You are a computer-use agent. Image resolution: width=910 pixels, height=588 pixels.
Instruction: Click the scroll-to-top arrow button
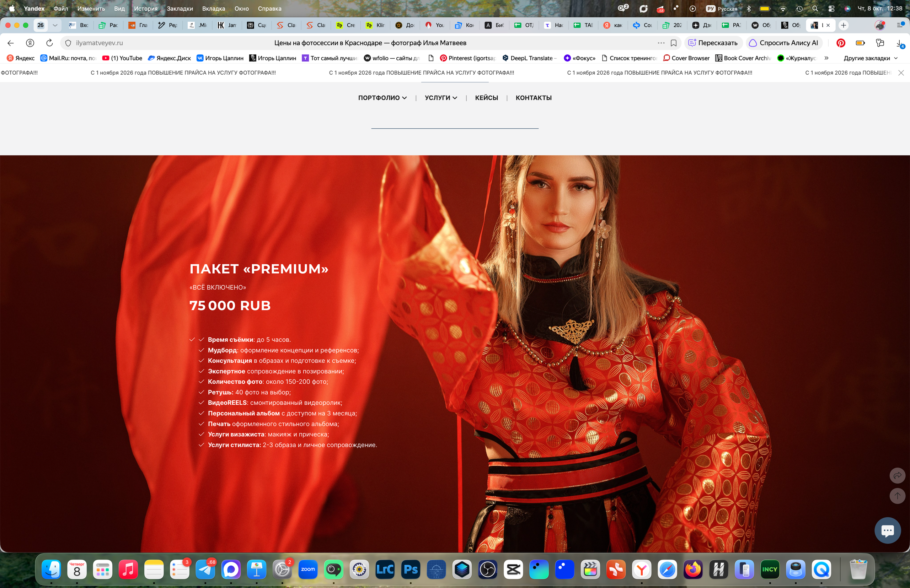(x=898, y=496)
